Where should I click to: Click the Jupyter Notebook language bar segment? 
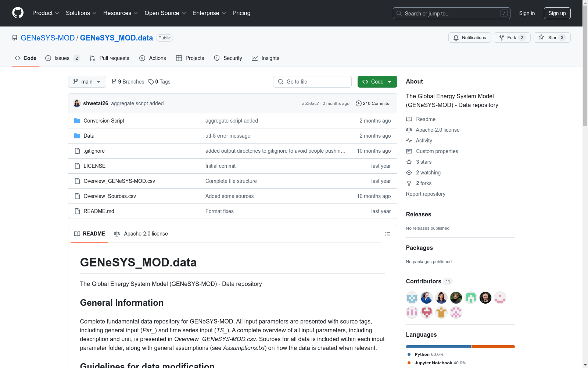493,347
